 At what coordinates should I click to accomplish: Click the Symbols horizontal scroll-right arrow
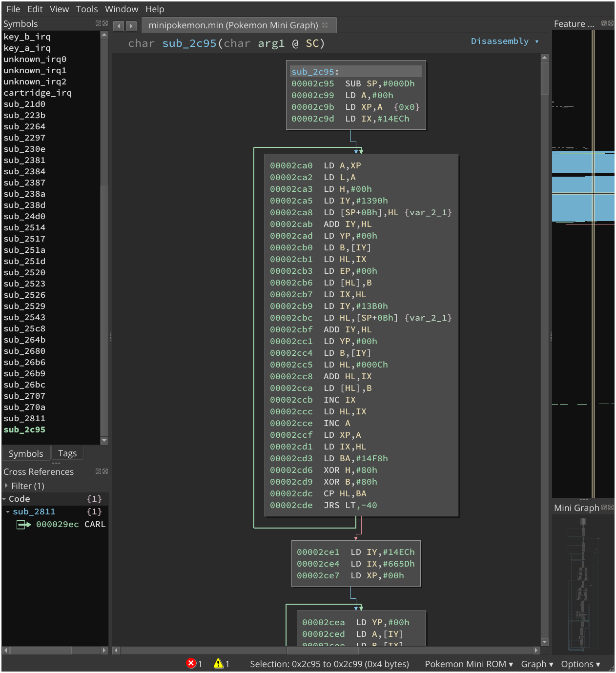point(104,651)
